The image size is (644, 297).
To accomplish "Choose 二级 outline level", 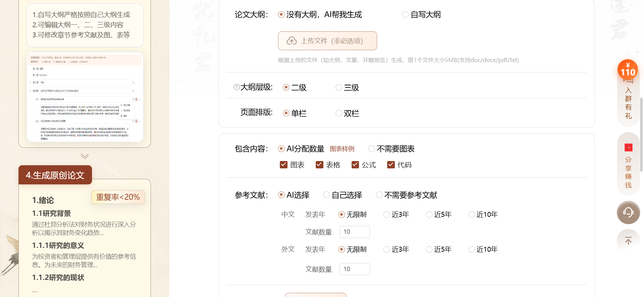I will point(295,87).
